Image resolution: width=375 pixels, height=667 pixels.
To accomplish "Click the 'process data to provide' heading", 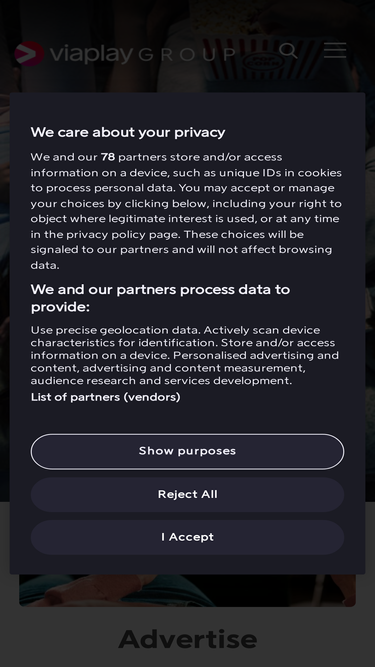I will pyautogui.click(x=160, y=298).
